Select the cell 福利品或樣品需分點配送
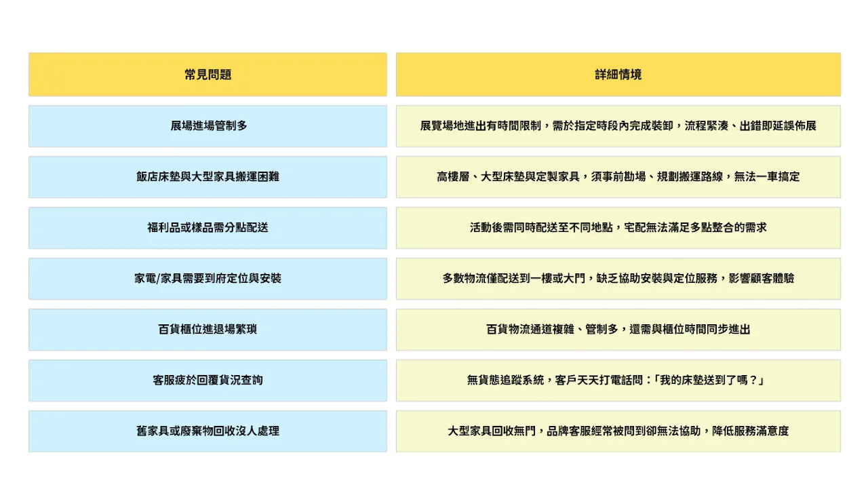The image size is (868, 487). pos(208,228)
